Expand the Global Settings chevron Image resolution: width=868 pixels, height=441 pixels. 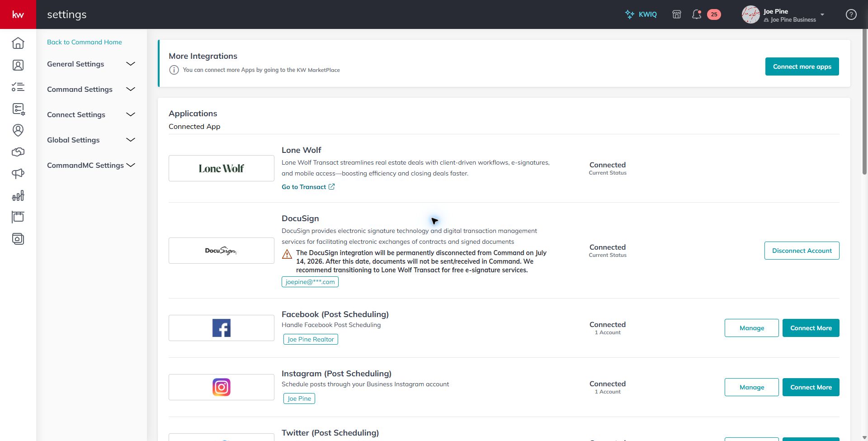(x=131, y=140)
